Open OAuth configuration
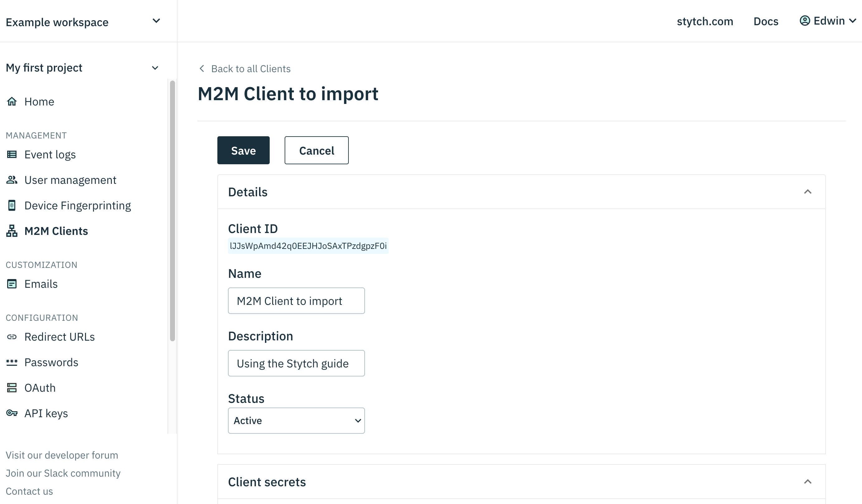Screen dimensions: 862x504 pyautogui.click(x=40, y=388)
